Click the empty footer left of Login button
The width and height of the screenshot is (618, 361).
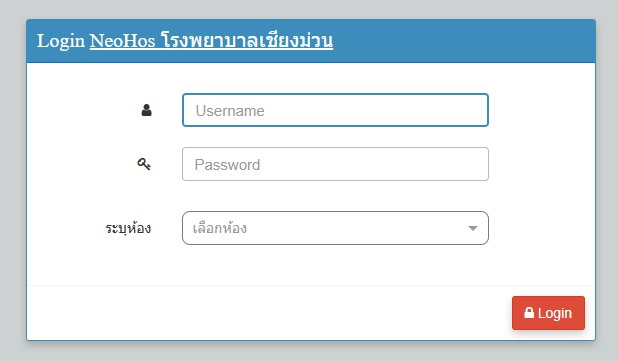268,313
